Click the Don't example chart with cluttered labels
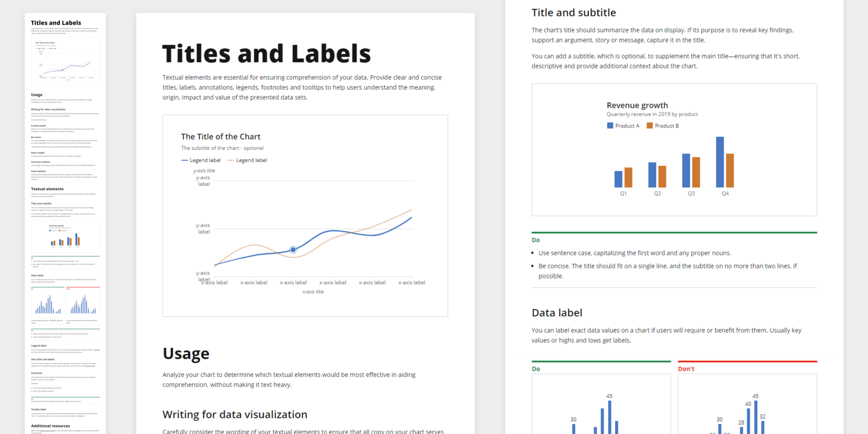 coord(746,410)
